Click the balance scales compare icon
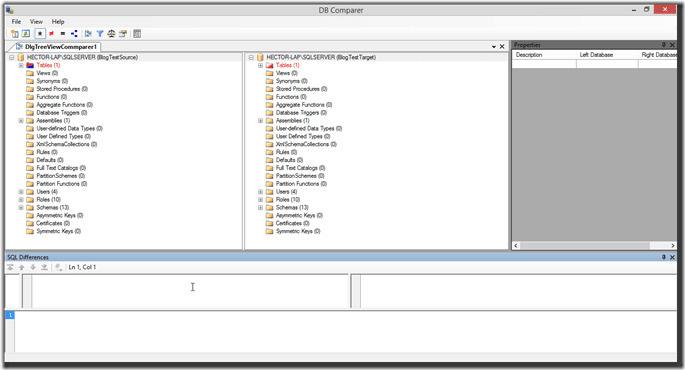Viewport: 685px width, 370px height. (x=111, y=34)
